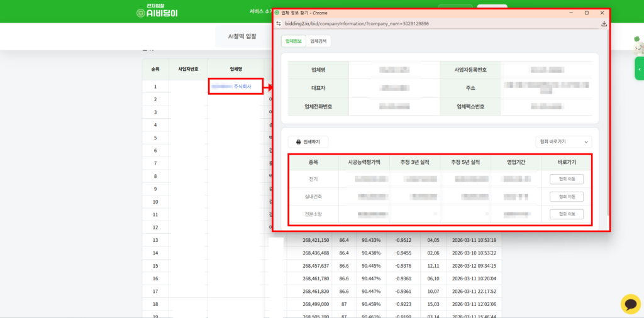The width and height of the screenshot is (644, 318).
Task: Switch to the 업체검색 tab
Action: click(319, 41)
